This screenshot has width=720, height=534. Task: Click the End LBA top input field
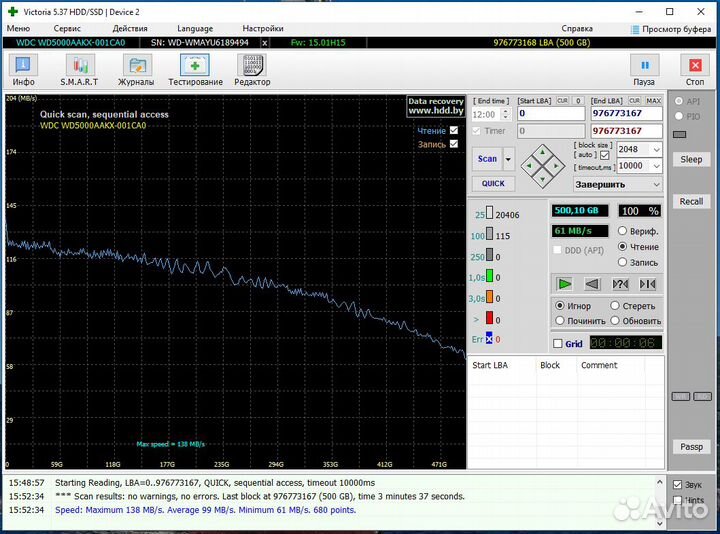[626, 113]
